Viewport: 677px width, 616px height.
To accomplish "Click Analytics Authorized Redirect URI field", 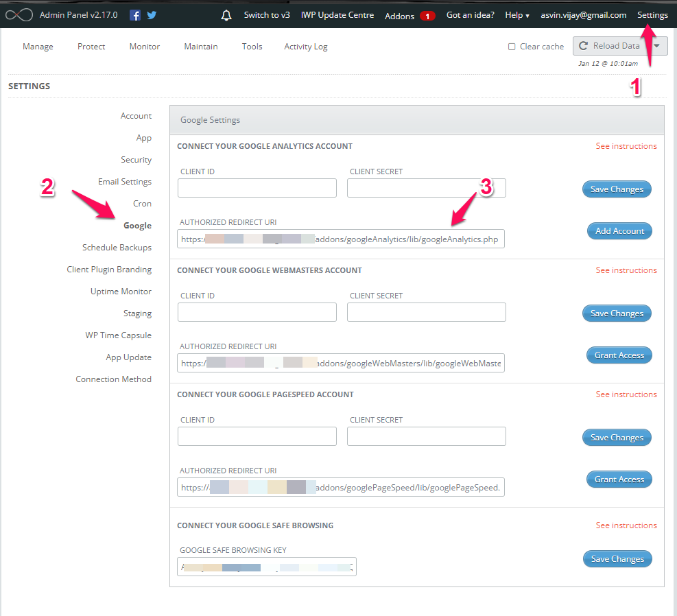I will pyautogui.click(x=341, y=239).
